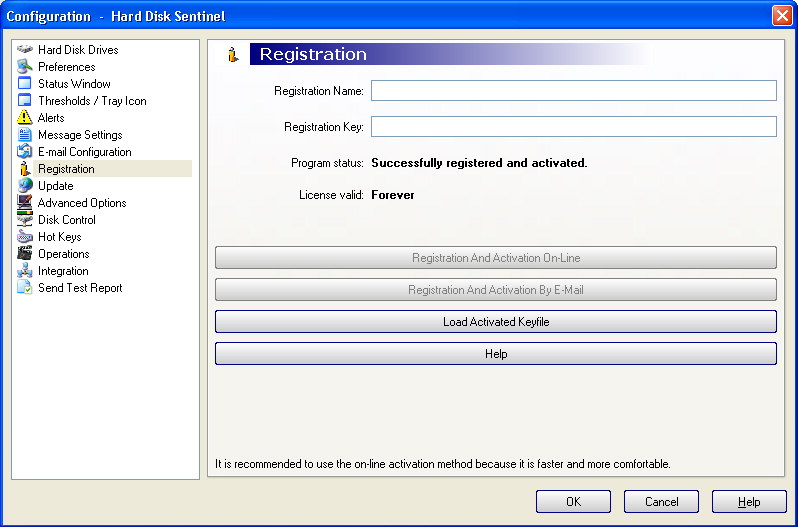The height and width of the screenshot is (527, 798).
Task: Go to the Preferences page
Action: click(67, 67)
